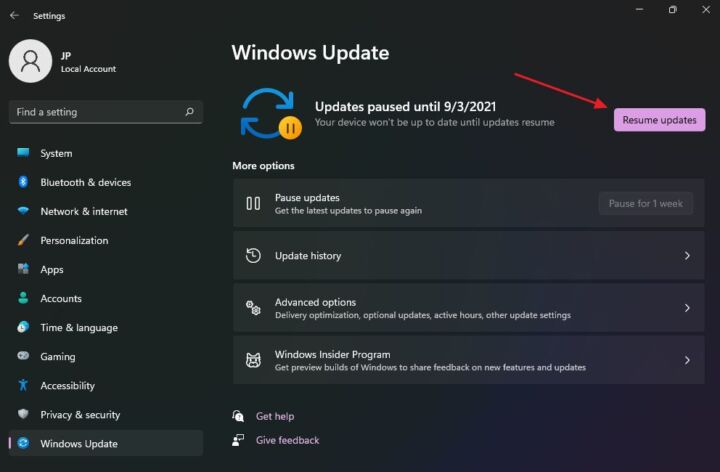Open the Update history row
Screen dimensions: 720x472
pyautogui.click(x=469, y=256)
